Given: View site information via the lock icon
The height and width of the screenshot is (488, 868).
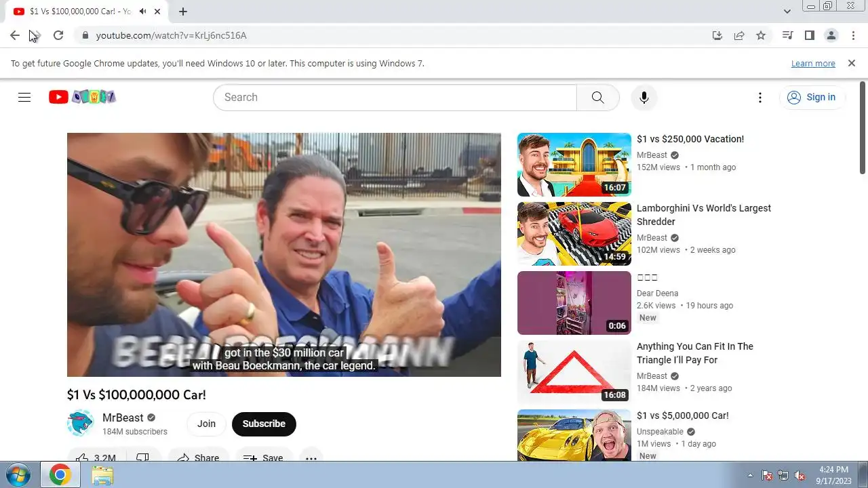Looking at the screenshot, I should coord(85,35).
